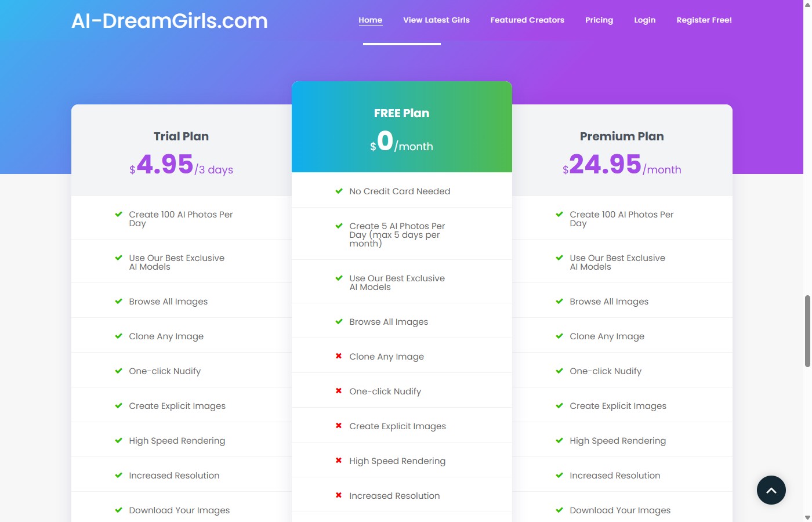This screenshot has height=522, width=812.
Task: Open the Home navigation tab
Action: coord(370,20)
